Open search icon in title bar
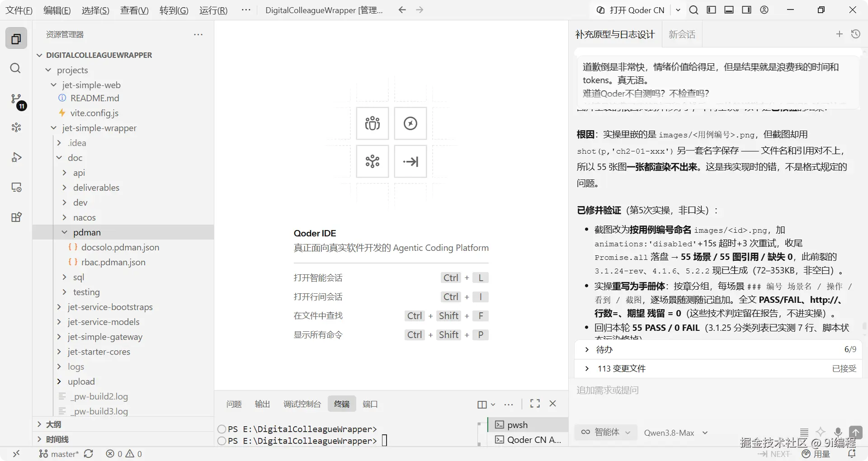This screenshot has height=461, width=868. pyautogui.click(x=694, y=10)
